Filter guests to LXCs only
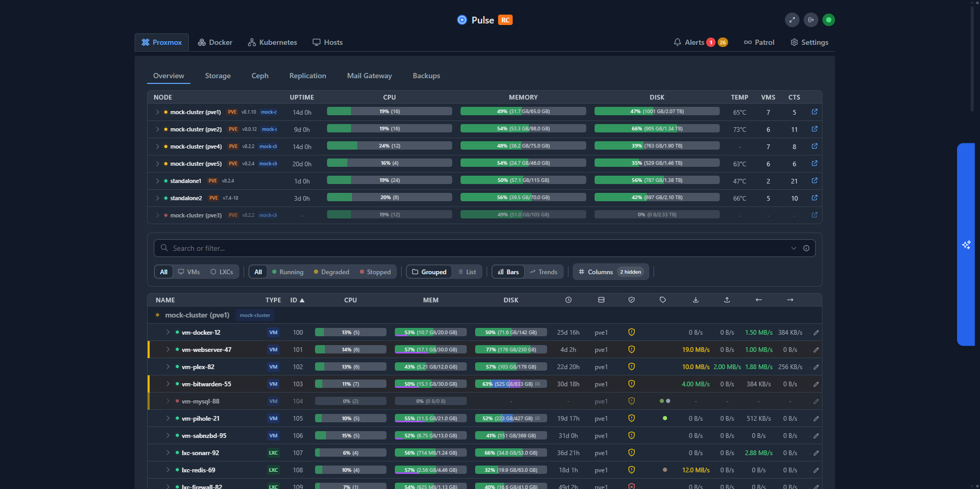This screenshot has height=489, width=980. pos(222,272)
